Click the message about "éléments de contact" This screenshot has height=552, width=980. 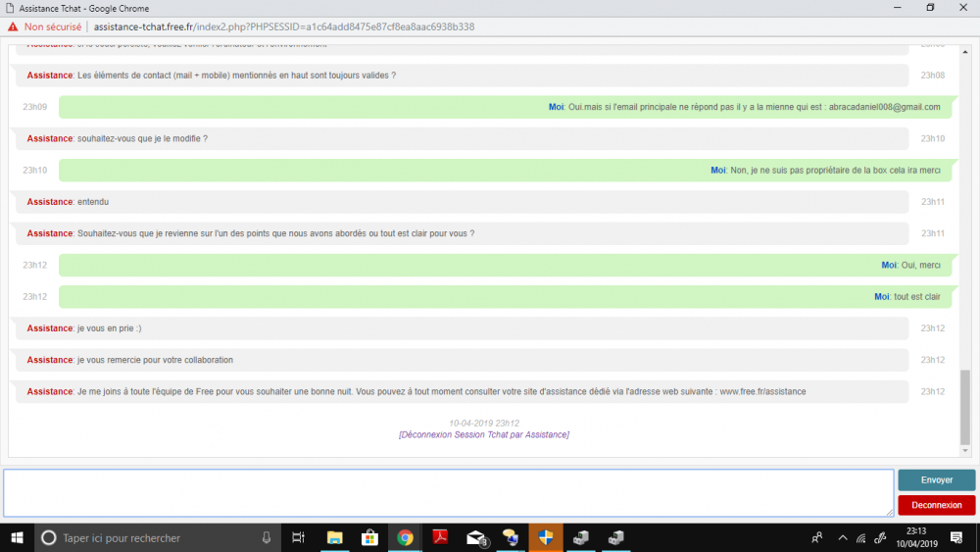click(x=462, y=75)
